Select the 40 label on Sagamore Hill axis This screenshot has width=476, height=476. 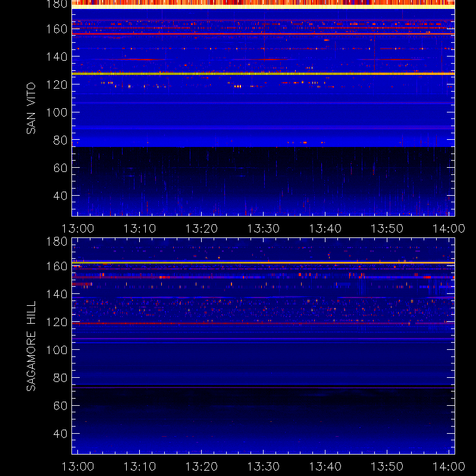pos(60,434)
